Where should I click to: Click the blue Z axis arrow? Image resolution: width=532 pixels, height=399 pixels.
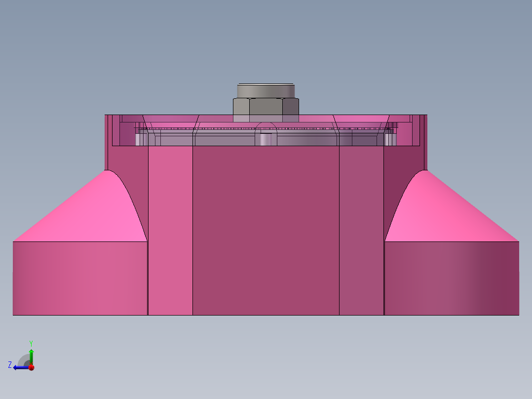click(x=19, y=367)
